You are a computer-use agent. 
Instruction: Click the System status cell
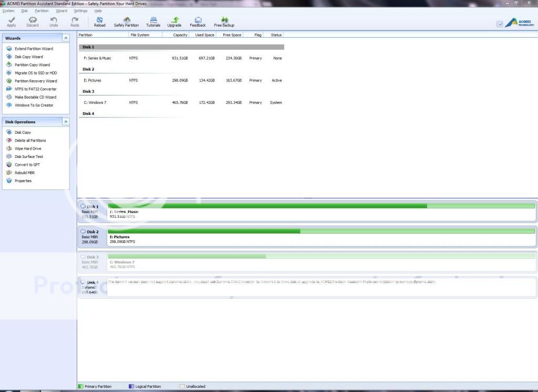pyautogui.click(x=276, y=103)
